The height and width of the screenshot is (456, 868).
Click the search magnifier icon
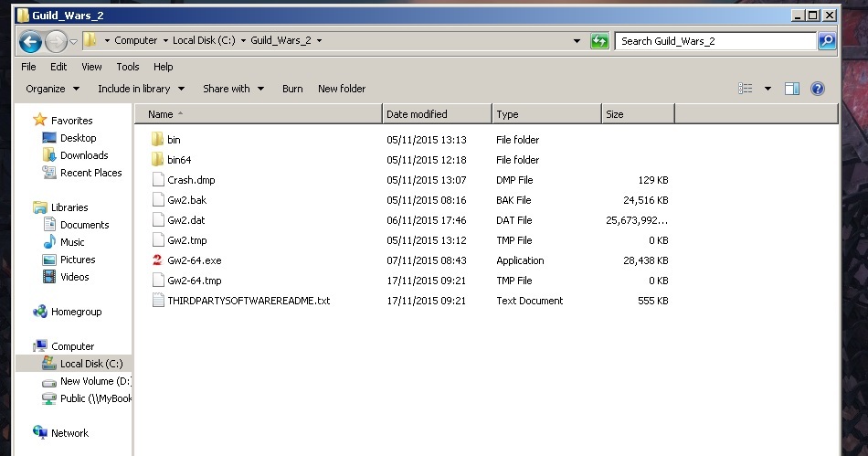click(x=827, y=41)
